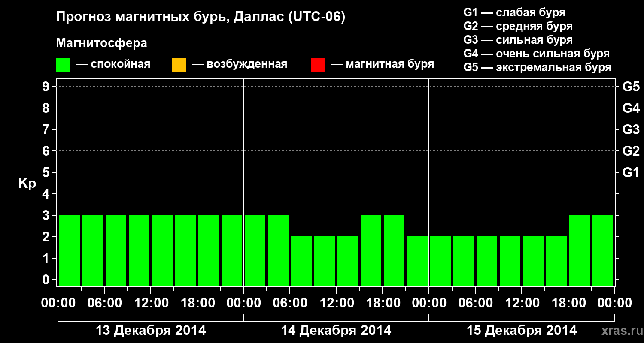The width and height of the screenshot is (644, 343).
Task: Select the 'G4 — очень сильная буря' description line
Action: click(x=537, y=54)
